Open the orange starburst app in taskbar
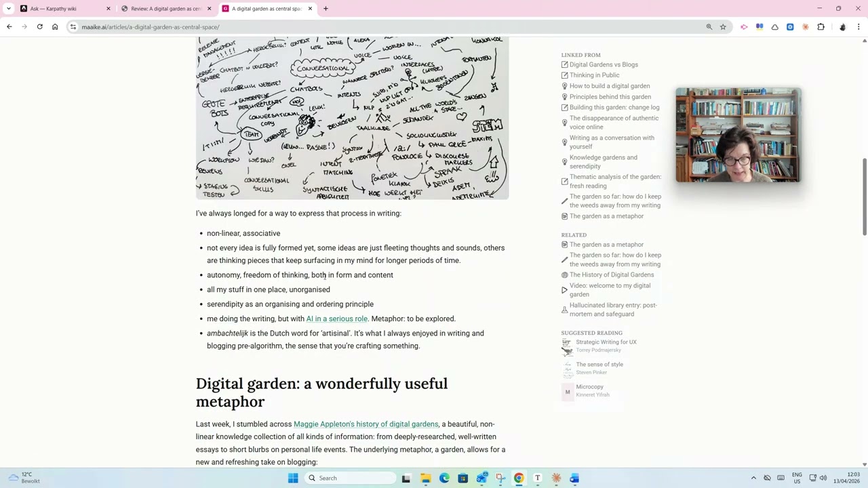 tap(556, 478)
